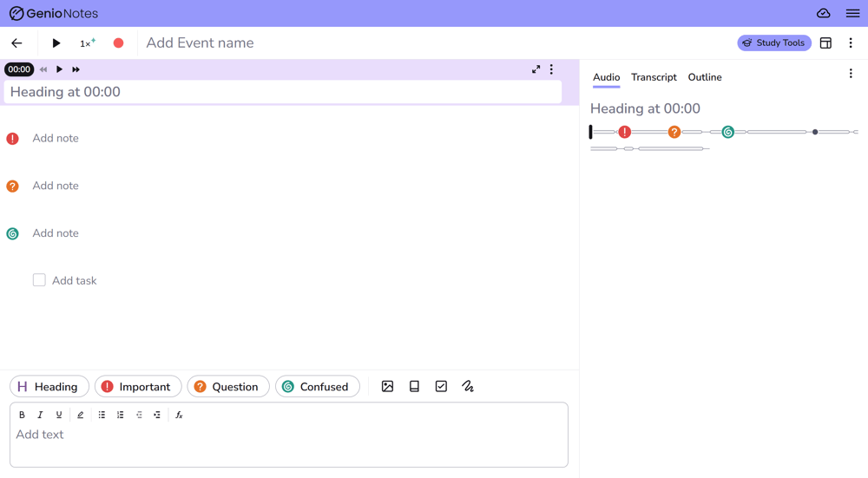Click the slide/book icon in the note toolbar
Screen dimensions: 868x478
click(x=414, y=386)
